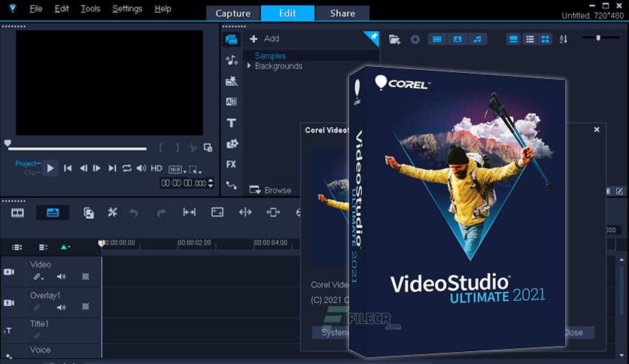Click the Add folder button

(x=265, y=38)
